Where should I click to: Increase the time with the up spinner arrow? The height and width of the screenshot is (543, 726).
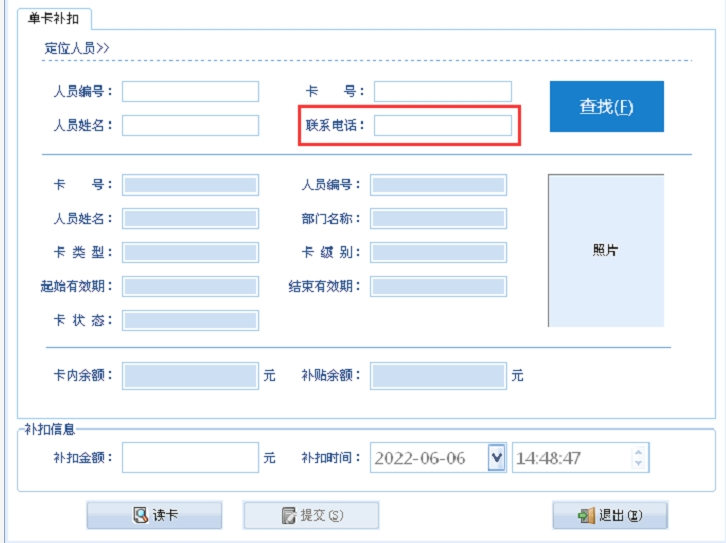639,452
